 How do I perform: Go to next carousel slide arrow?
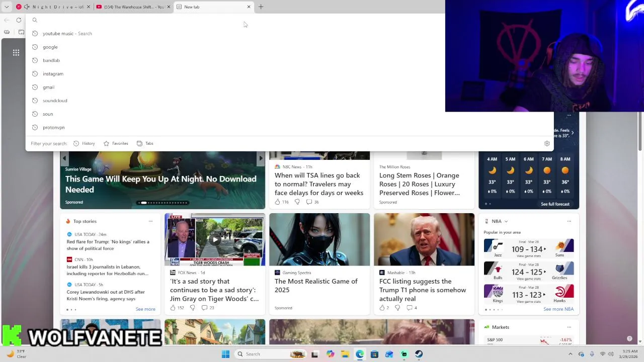[x=261, y=158]
